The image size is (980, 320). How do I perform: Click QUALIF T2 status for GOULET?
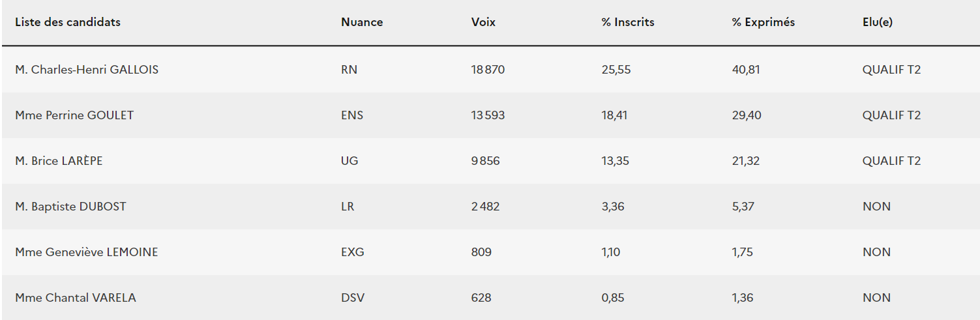point(891,115)
